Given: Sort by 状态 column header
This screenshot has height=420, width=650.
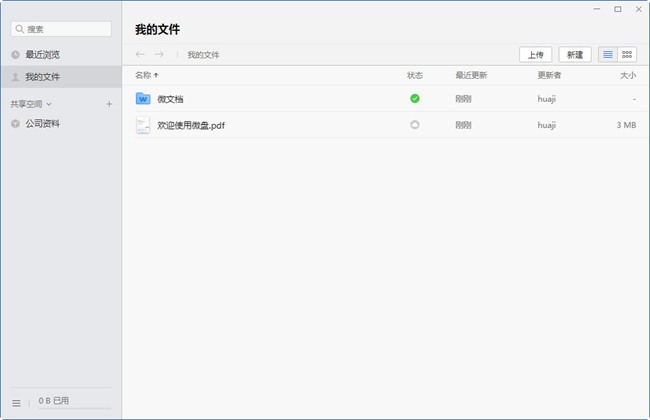Looking at the screenshot, I should point(415,75).
